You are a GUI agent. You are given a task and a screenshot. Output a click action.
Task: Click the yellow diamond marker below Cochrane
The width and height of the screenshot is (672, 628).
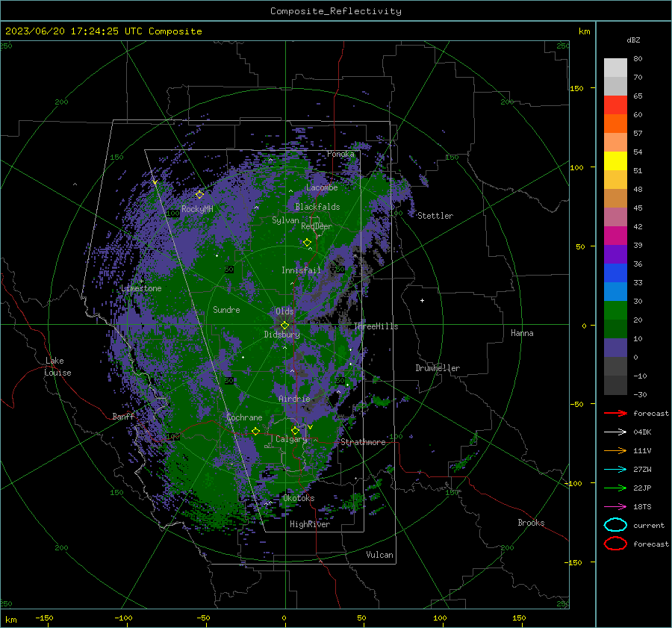[256, 431]
